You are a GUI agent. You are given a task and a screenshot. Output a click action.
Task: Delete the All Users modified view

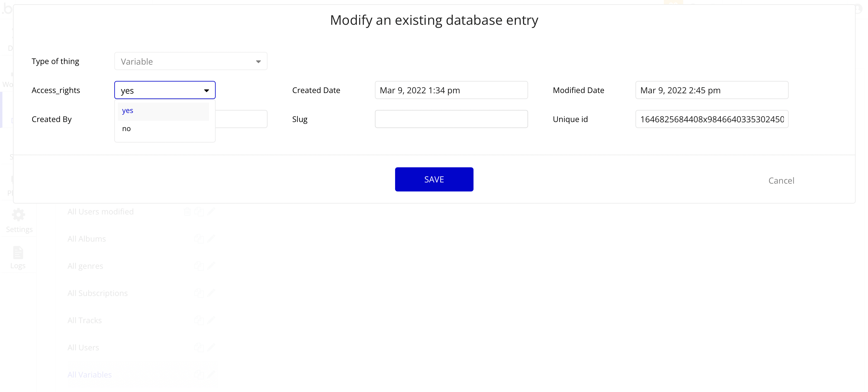(x=187, y=212)
